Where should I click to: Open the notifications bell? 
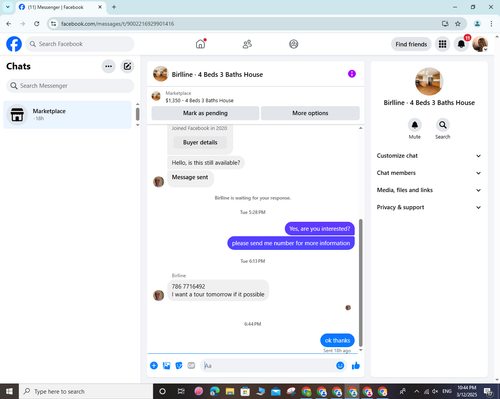[461, 44]
